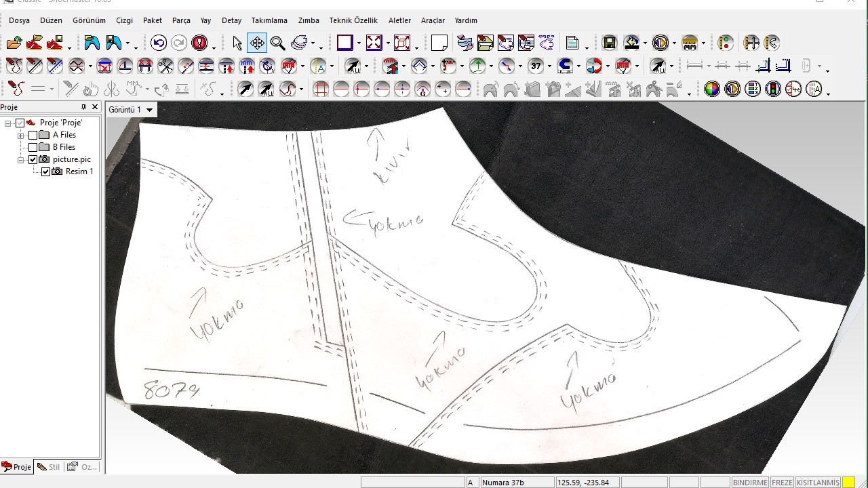
Task: Open dropdown arrow beside the layers icon
Action: tap(313, 43)
